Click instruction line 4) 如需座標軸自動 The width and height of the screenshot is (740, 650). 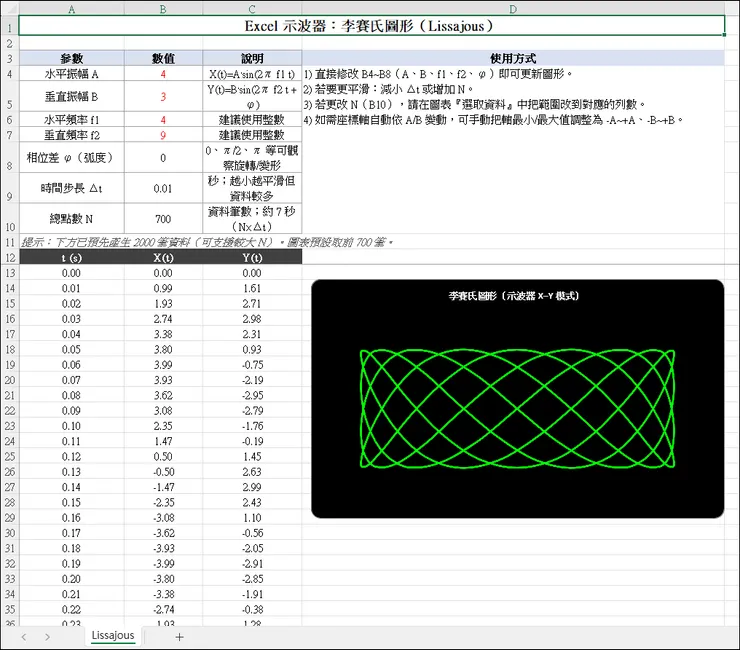pos(493,119)
